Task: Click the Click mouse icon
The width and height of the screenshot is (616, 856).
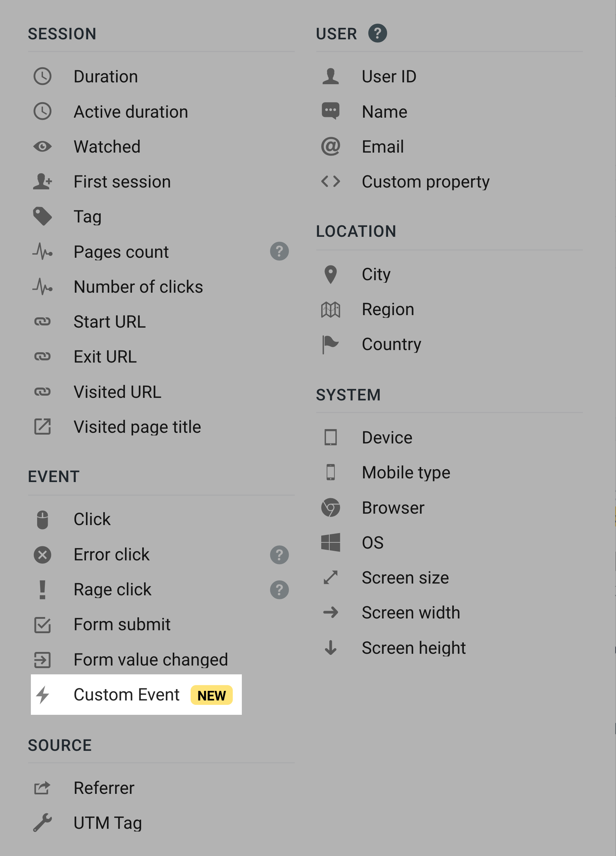Action: (43, 519)
